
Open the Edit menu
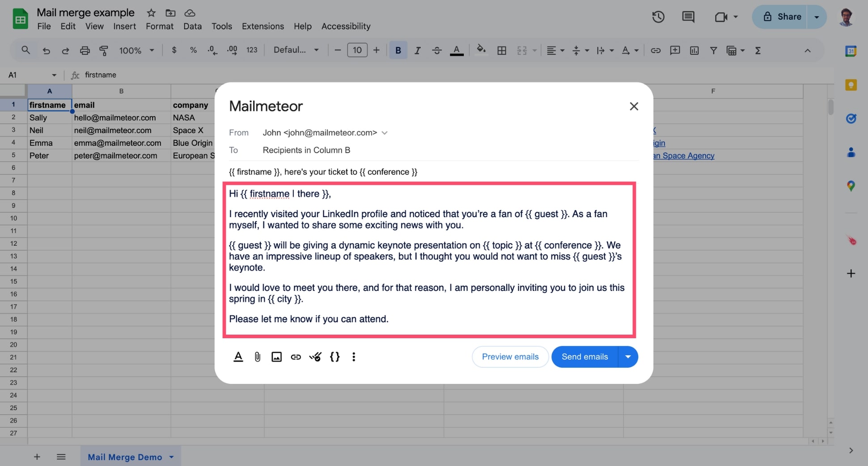click(x=68, y=26)
